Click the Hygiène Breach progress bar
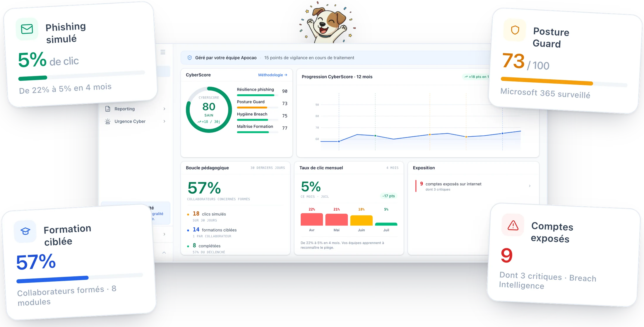The height and width of the screenshot is (327, 644). coord(257,120)
